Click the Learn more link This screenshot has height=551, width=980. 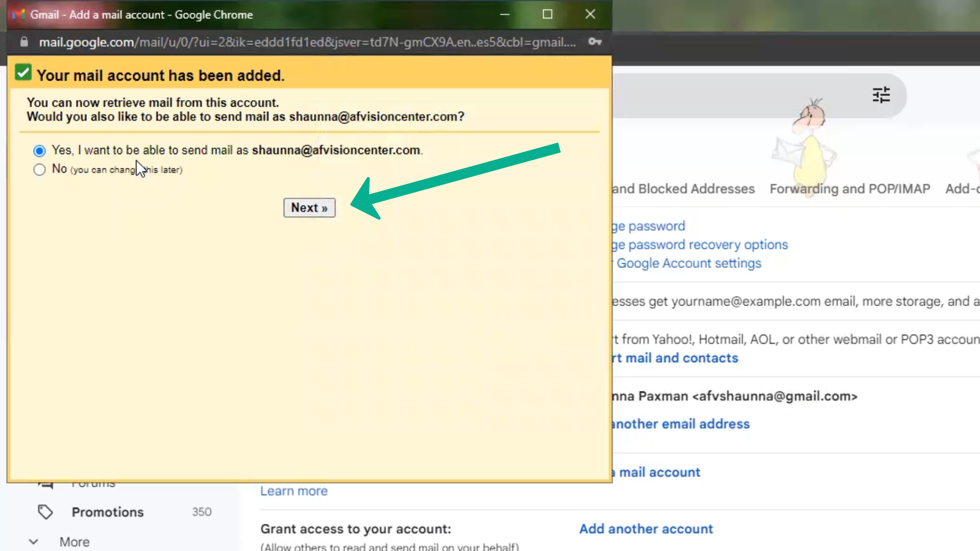294,491
